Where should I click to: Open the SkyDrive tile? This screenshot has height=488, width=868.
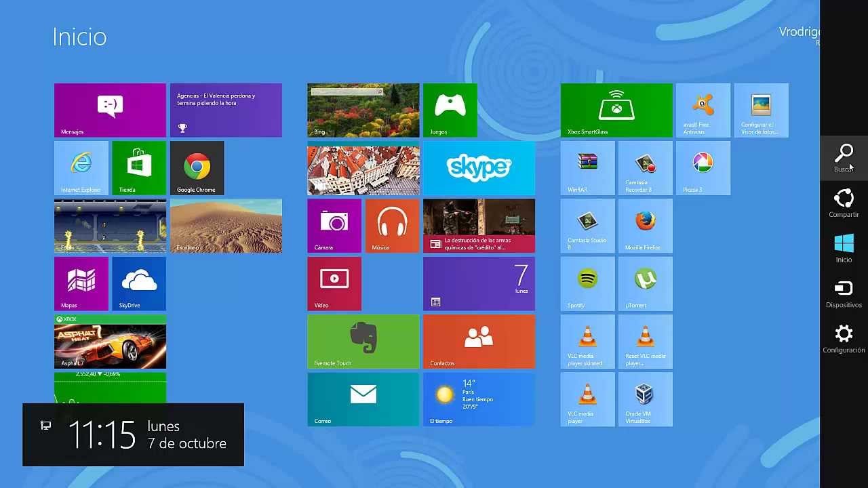coord(139,283)
